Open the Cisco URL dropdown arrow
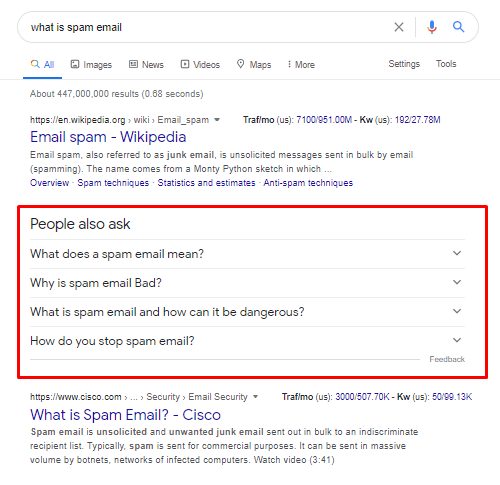 256,397
